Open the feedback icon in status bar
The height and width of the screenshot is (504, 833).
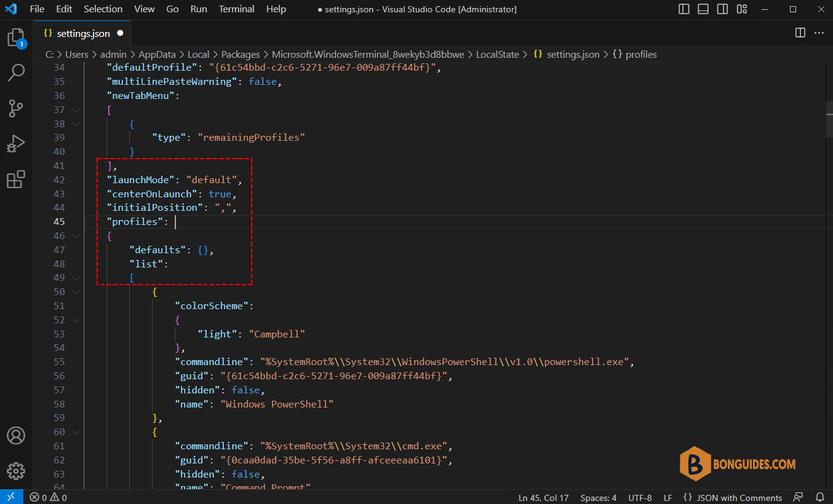[x=799, y=497]
